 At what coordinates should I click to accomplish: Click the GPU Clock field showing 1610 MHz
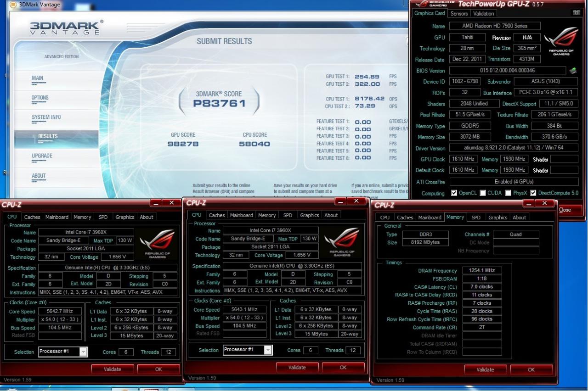coord(463,159)
